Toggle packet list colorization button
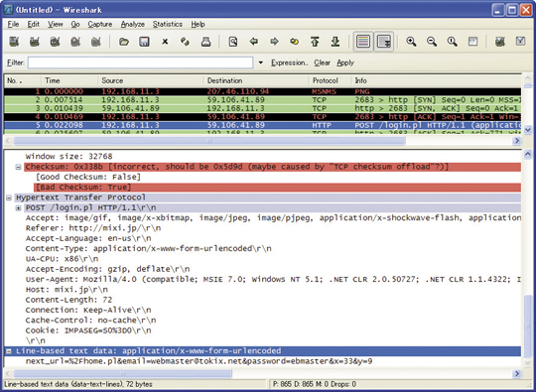 pos(363,42)
